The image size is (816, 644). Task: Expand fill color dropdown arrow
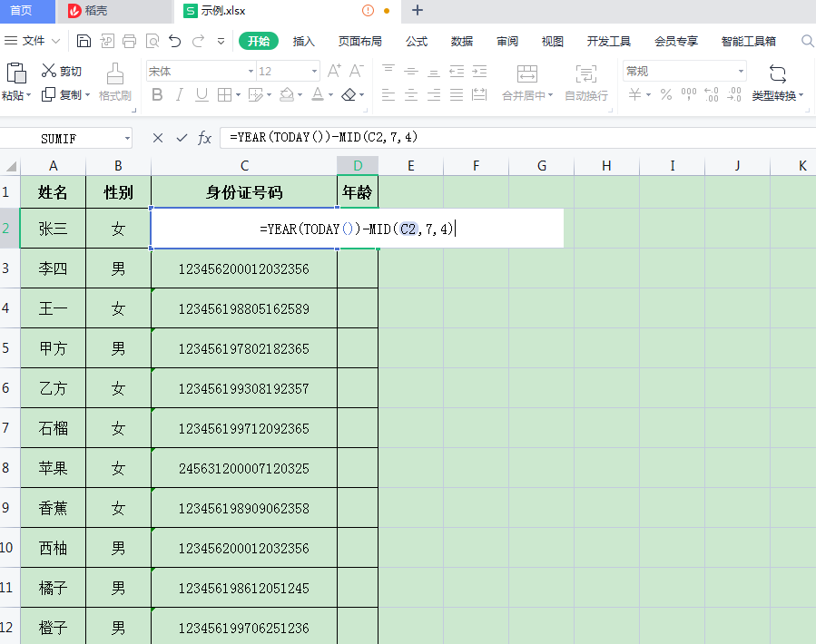coord(300,95)
